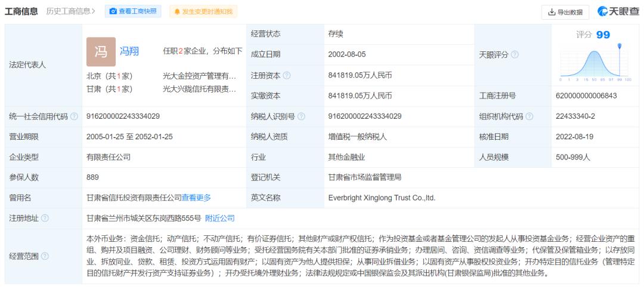Click help icon next to 天眼评分
The image size is (644, 289).
click(515, 55)
